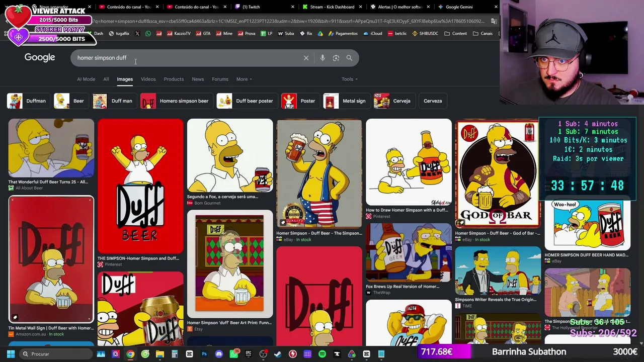Open the Google Drive bookmark icon
Image resolution: width=644 pixels, height=362 pixels.
tap(320, 34)
